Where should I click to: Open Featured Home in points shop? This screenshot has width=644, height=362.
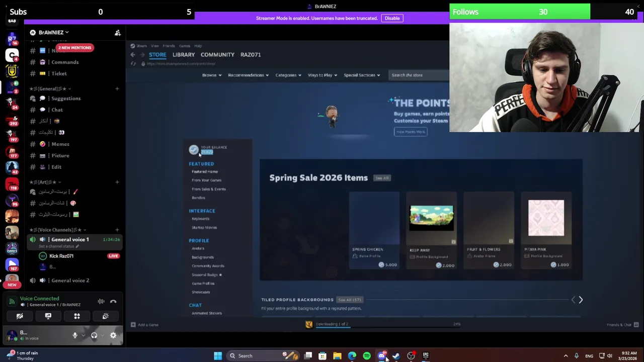pyautogui.click(x=205, y=171)
